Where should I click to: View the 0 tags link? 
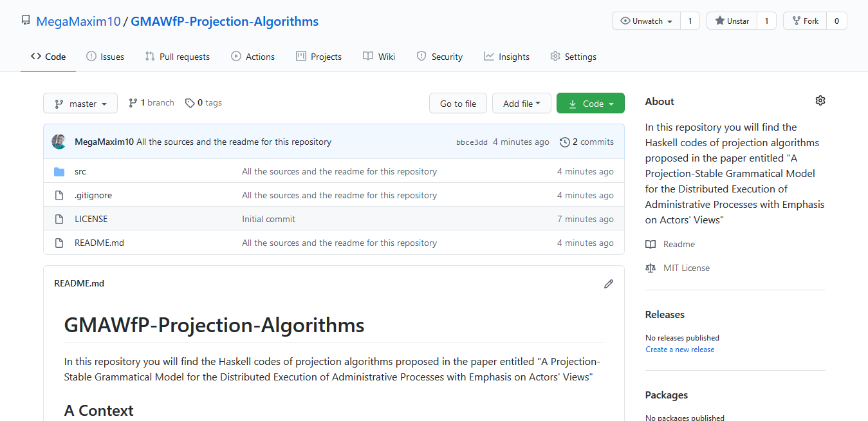203,102
